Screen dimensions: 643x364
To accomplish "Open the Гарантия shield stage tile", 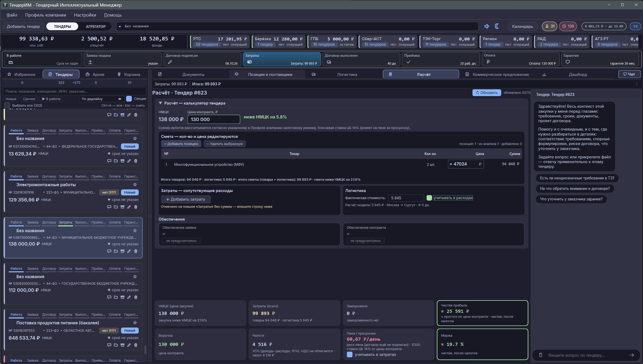I will tap(600, 59).
